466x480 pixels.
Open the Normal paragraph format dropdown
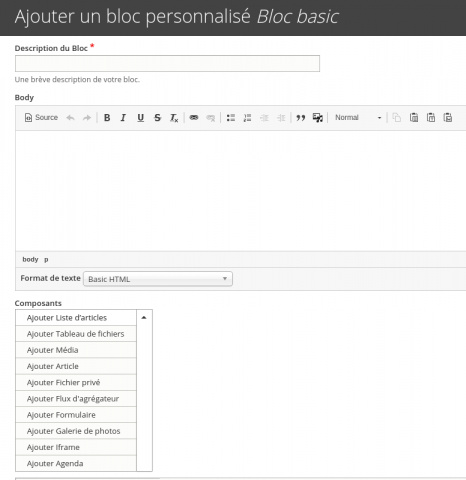click(358, 118)
